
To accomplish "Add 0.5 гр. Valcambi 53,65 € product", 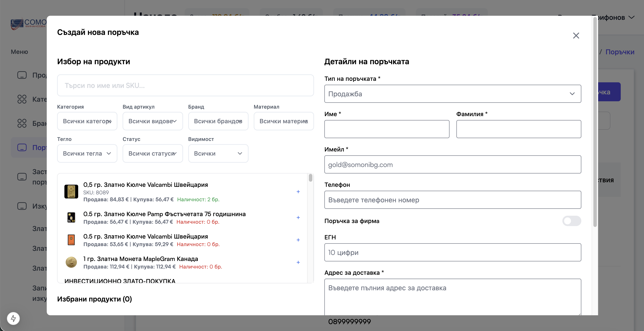I will point(298,240).
